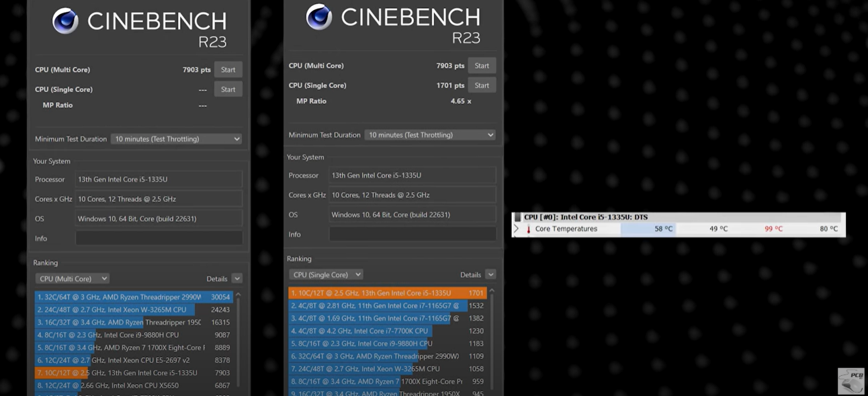868x396 pixels.
Task: Select the i7-1165G7 row scoring 1382
Action: 387,318
